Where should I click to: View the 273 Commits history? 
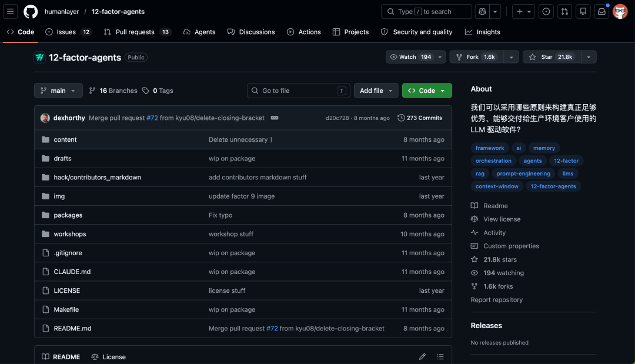tap(420, 118)
